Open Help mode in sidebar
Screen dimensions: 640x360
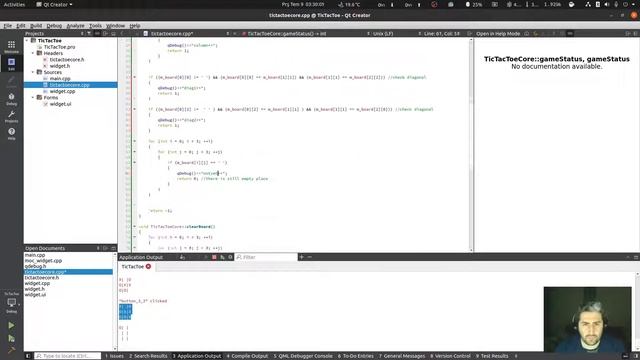pos(11,134)
